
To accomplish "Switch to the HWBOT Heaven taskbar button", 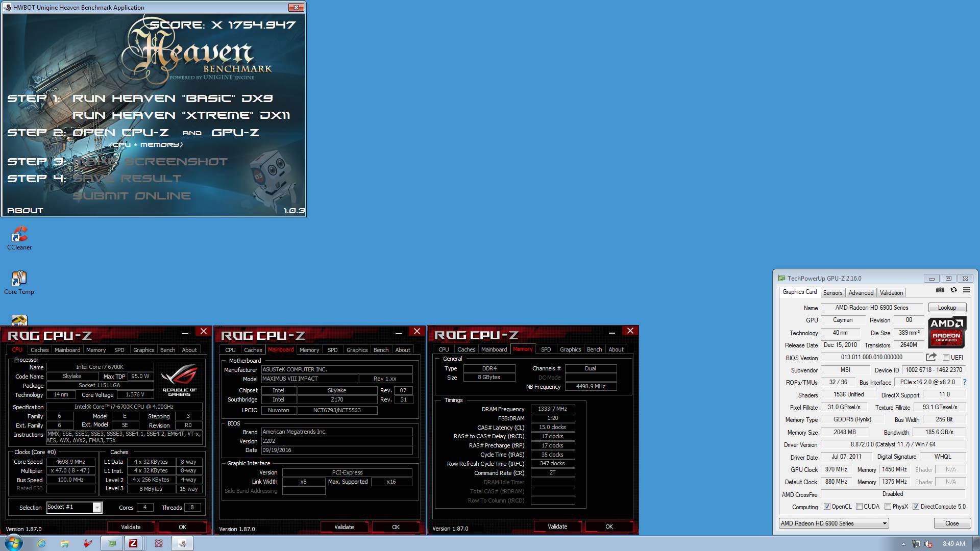I will pos(182,543).
